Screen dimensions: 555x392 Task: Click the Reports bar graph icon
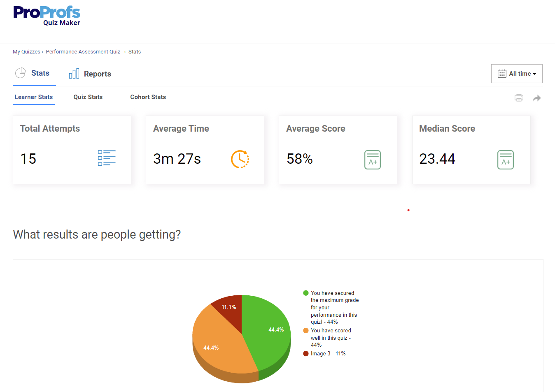tap(74, 73)
